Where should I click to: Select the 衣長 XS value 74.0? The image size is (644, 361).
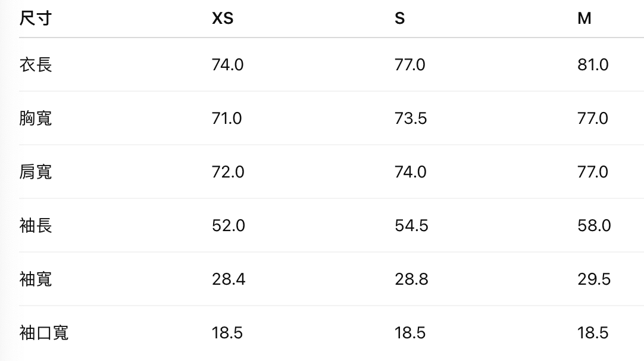227,64
